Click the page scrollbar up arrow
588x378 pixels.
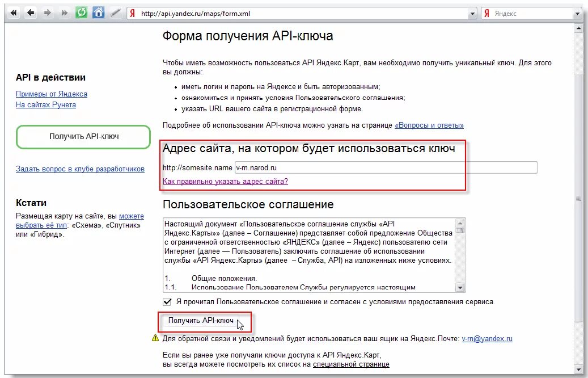point(577,28)
